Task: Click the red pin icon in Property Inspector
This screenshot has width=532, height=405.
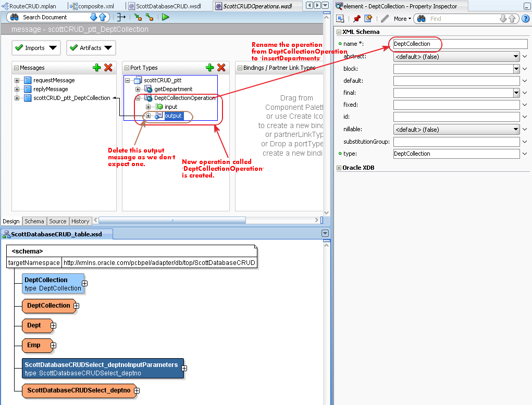Action: pyautogui.click(x=356, y=19)
